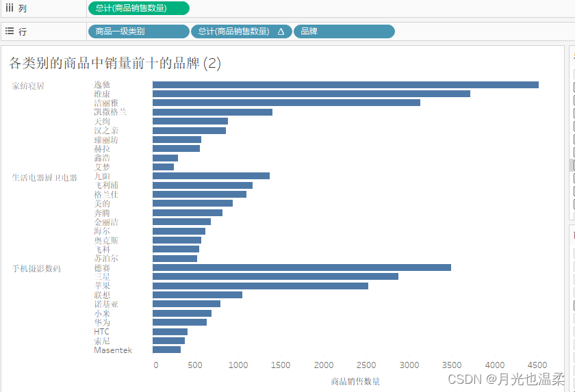Click the 商品销售数量 axis title
The height and width of the screenshot is (392, 575).
(x=355, y=382)
